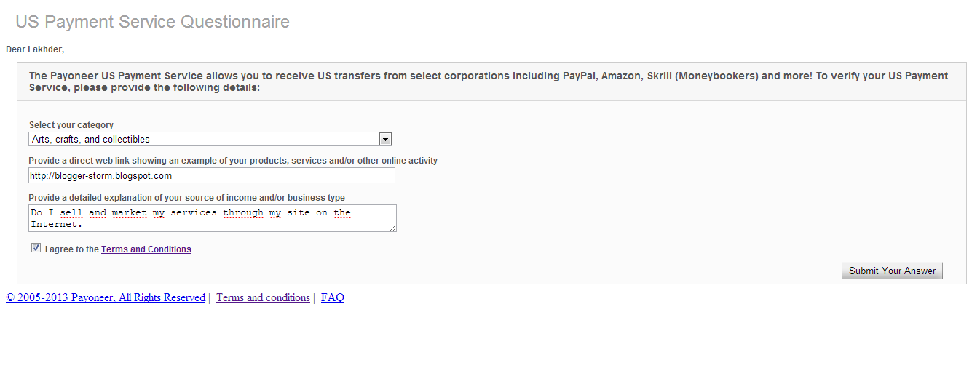Open the FAQ link
The image size is (980, 368).
pos(333,297)
